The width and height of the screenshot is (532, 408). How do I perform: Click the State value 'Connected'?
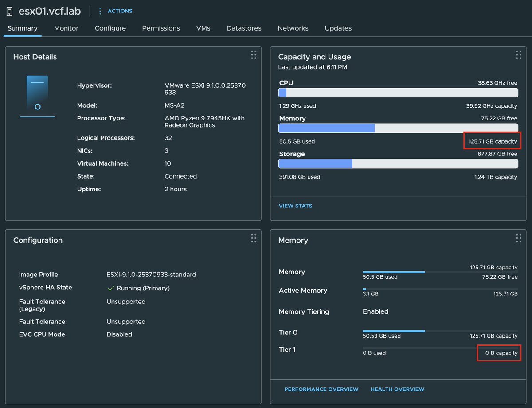click(x=180, y=176)
